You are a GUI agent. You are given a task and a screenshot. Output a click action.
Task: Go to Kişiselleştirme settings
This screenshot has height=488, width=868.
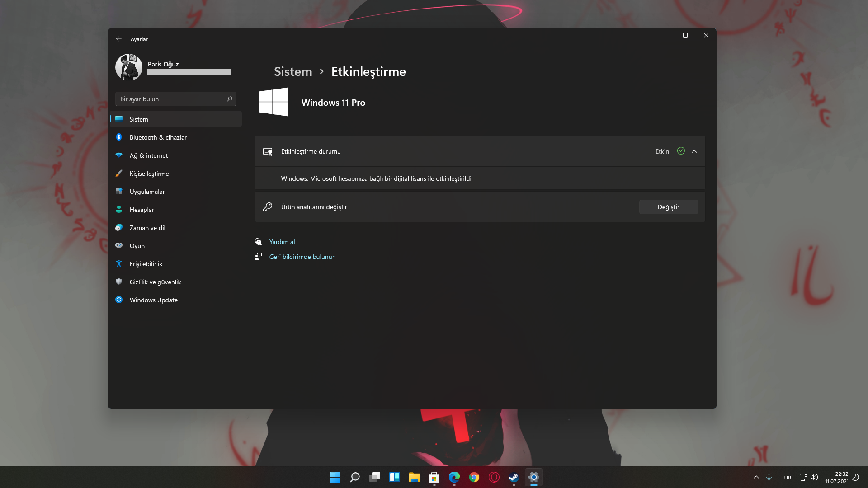[149, 174]
